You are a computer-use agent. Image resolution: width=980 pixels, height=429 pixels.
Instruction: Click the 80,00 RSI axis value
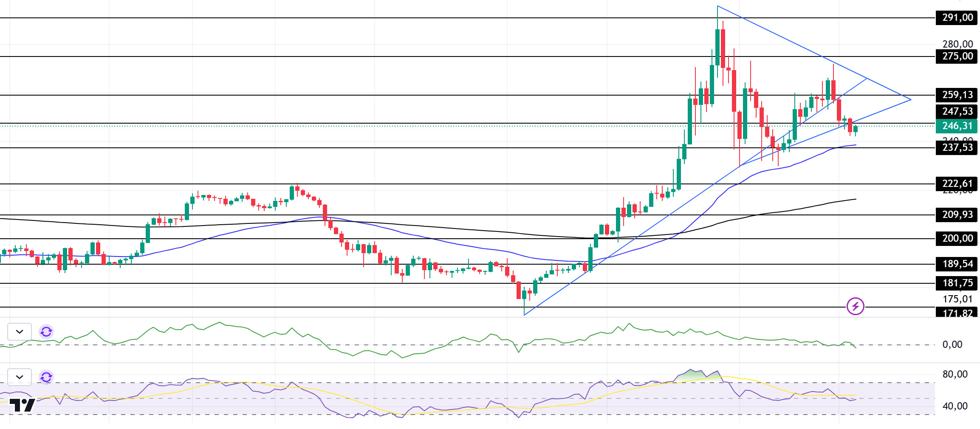tap(955, 374)
